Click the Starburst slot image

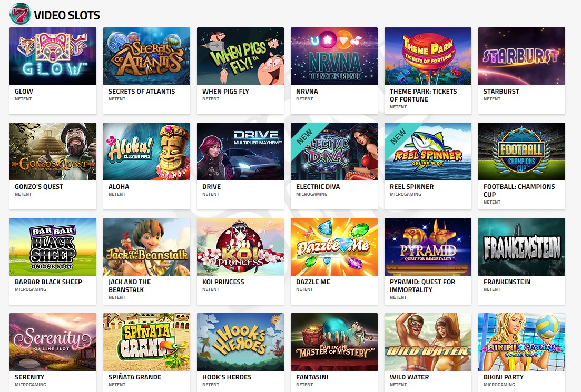[x=521, y=56]
